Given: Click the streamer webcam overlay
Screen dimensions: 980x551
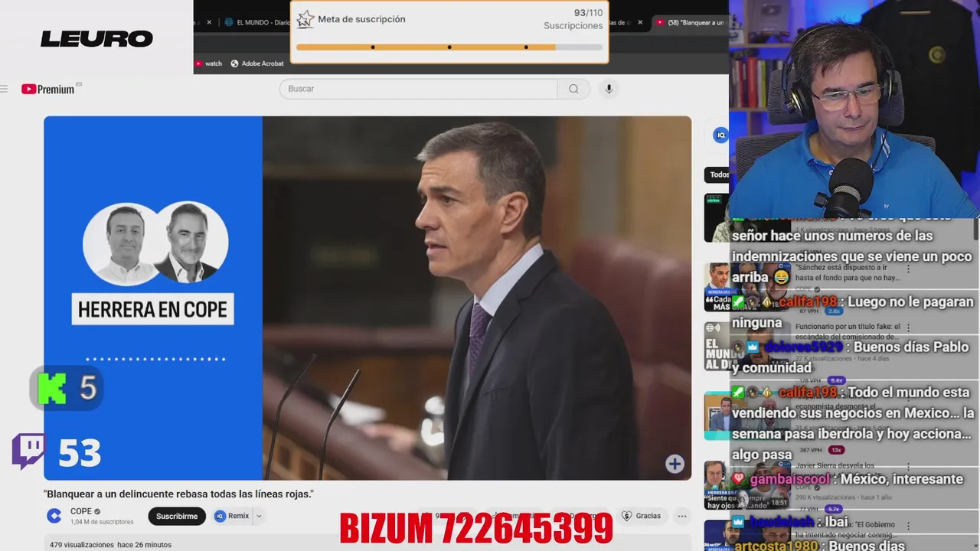Looking at the screenshot, I should point(854,109).
